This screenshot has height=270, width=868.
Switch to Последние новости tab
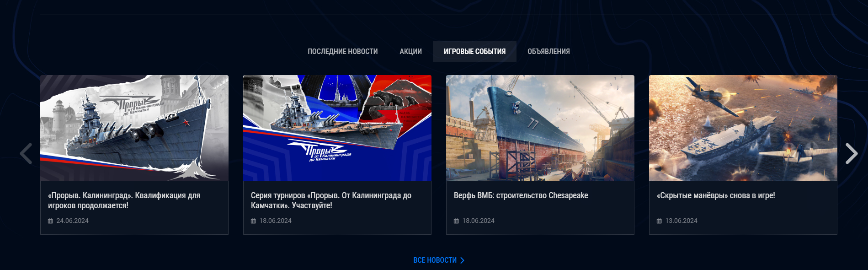342,51
